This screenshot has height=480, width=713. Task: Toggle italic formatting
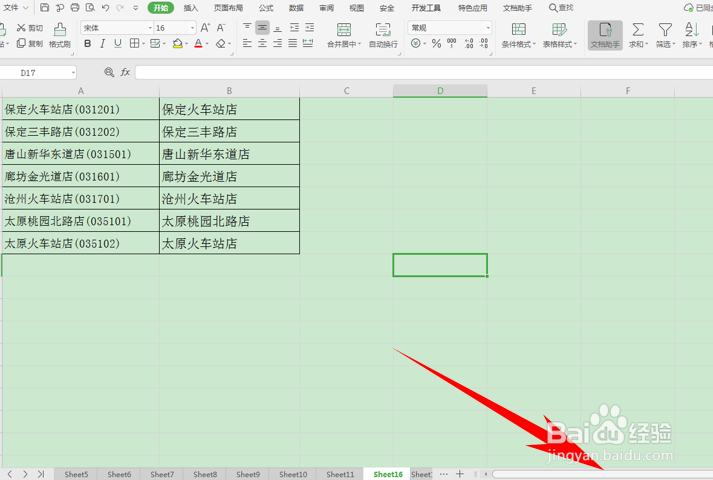click(103, 43)
